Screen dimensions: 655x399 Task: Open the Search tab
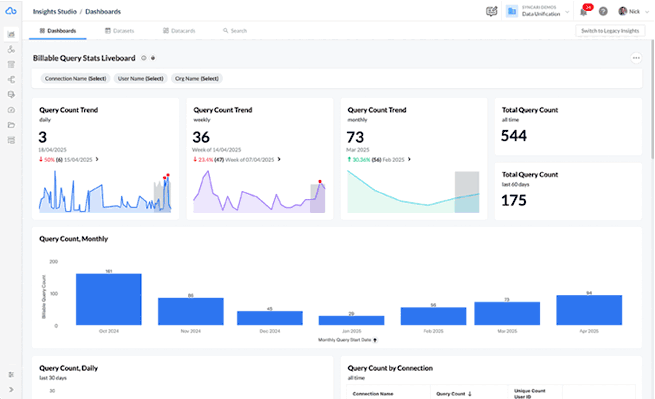pyautogui.click(x=235, y=31)
